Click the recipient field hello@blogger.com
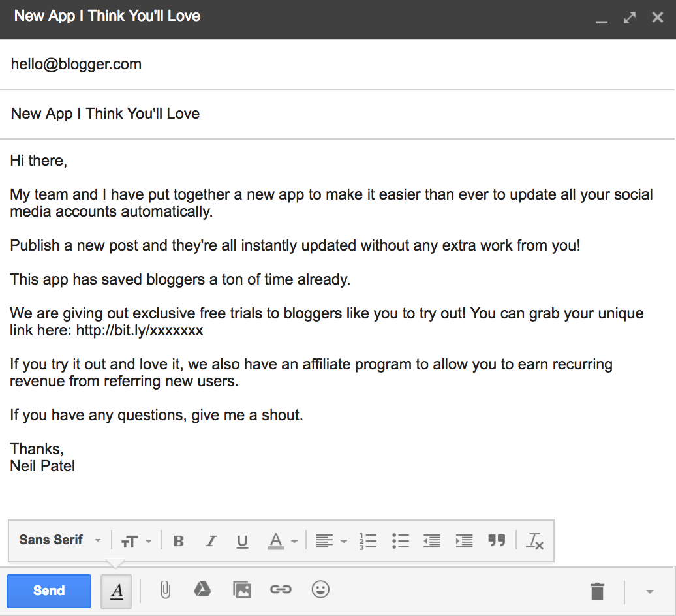676x616 pixels. tap(337, 64)
